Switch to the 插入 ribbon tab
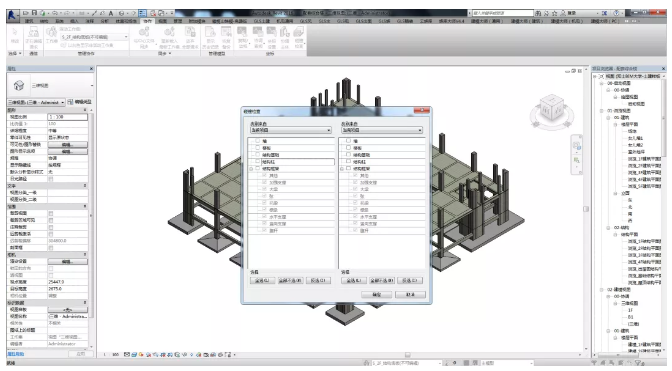Viewport: 672px width, 371px height. 74,21
